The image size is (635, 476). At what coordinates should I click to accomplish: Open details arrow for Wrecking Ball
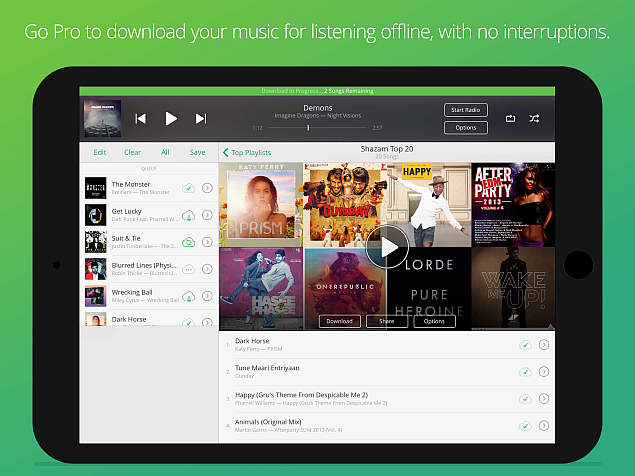pyautogui.click(x=207, y=296)
